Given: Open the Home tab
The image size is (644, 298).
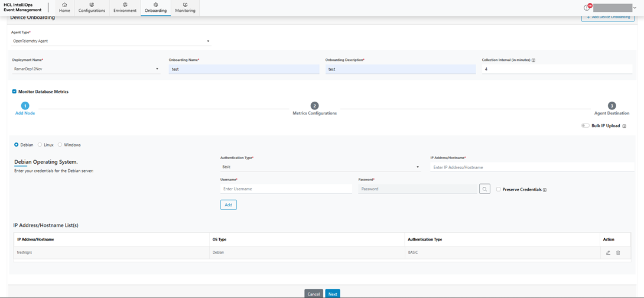Looking at the screenshot, I should coord(64,8).
